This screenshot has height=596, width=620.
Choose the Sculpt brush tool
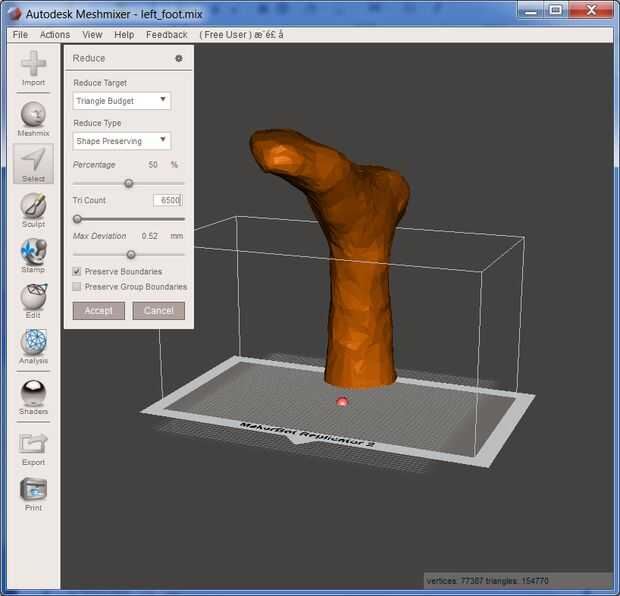tap(33, 207)
